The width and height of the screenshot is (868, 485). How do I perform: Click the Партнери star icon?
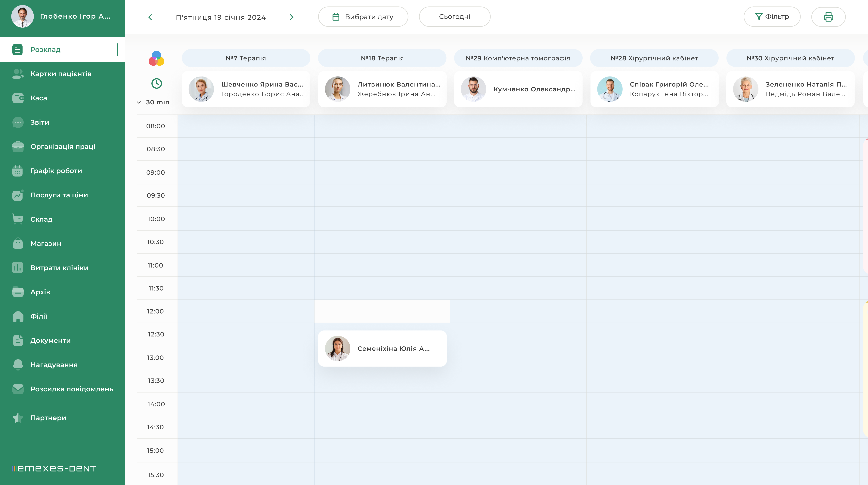pos(18,418)
